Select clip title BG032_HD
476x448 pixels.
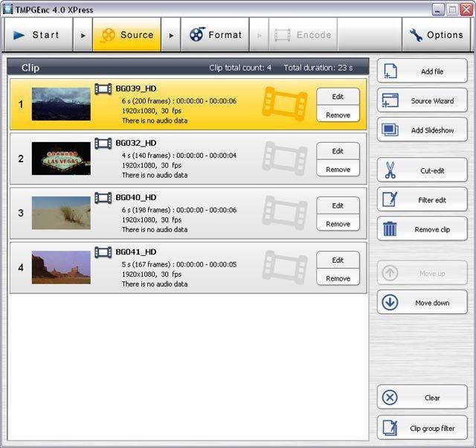136,143
